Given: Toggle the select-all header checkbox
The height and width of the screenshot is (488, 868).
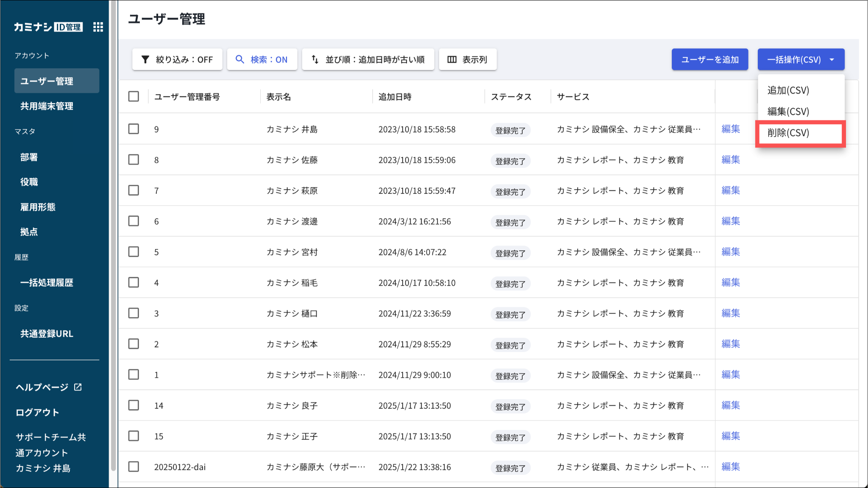Looking at the screenshot, I should tap(134, 96).
